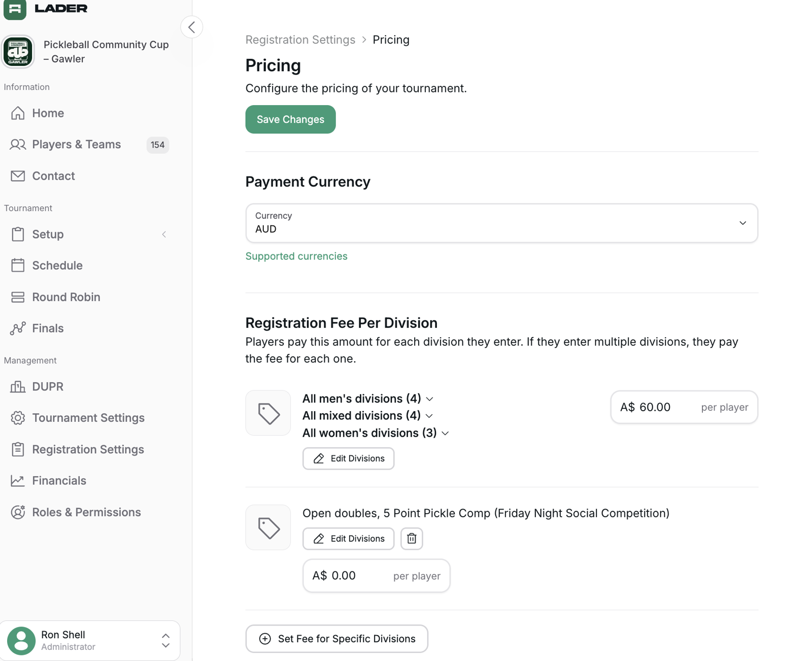This screenshot has height=661, width=812.
Task: Open the Currency AUD dropdown
Action: tap(501, 223)
